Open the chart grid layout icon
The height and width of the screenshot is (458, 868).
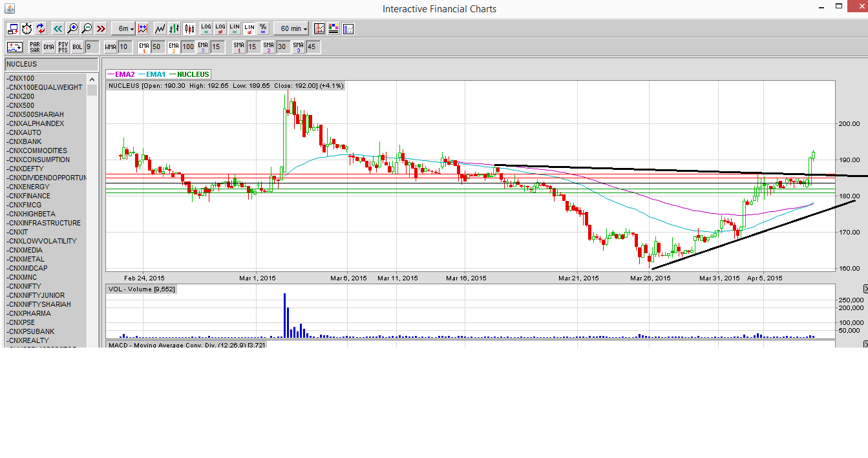(333, 28)
